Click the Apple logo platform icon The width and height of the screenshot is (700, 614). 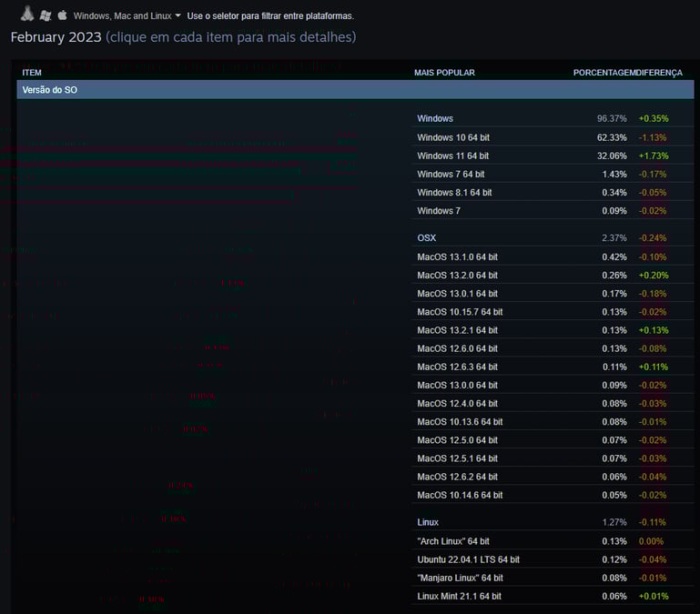point(63,15)
